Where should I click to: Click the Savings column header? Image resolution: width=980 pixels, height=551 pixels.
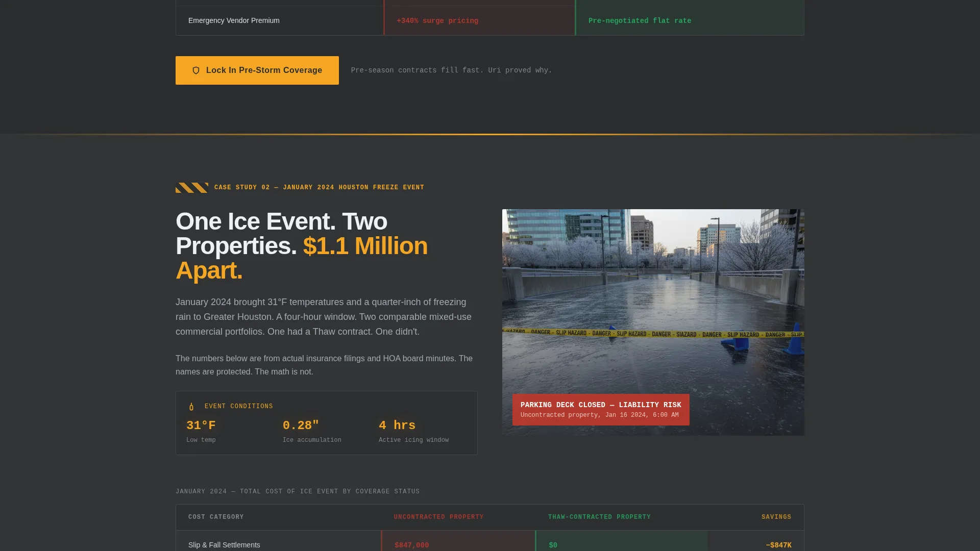pos(776,517)
